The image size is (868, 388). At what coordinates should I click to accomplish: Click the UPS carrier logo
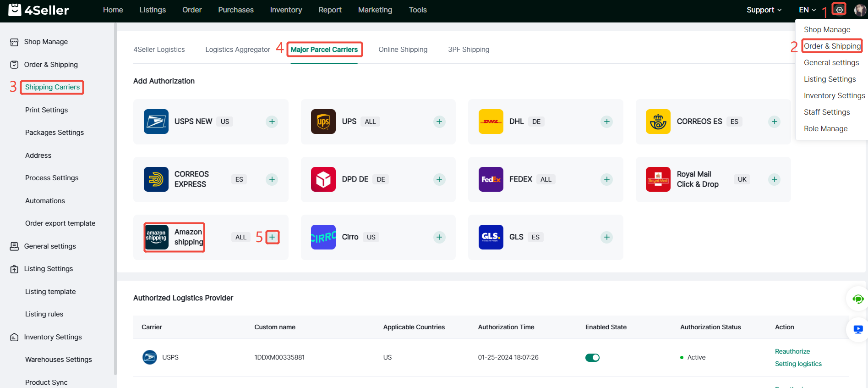pyautogui.click(x=323, y=122)
